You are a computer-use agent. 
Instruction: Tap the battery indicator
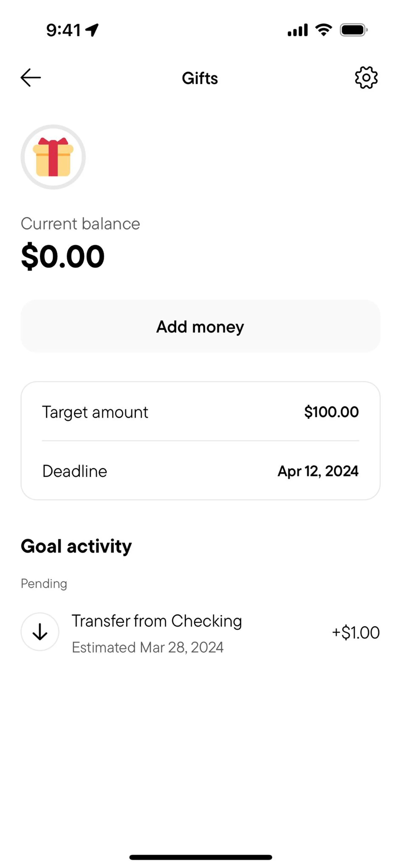353,30
